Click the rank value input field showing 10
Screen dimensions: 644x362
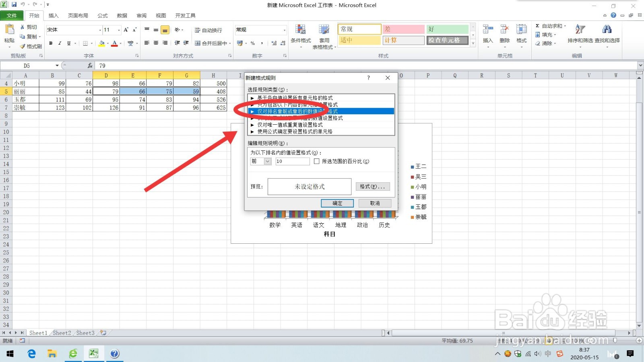(293, 161)
